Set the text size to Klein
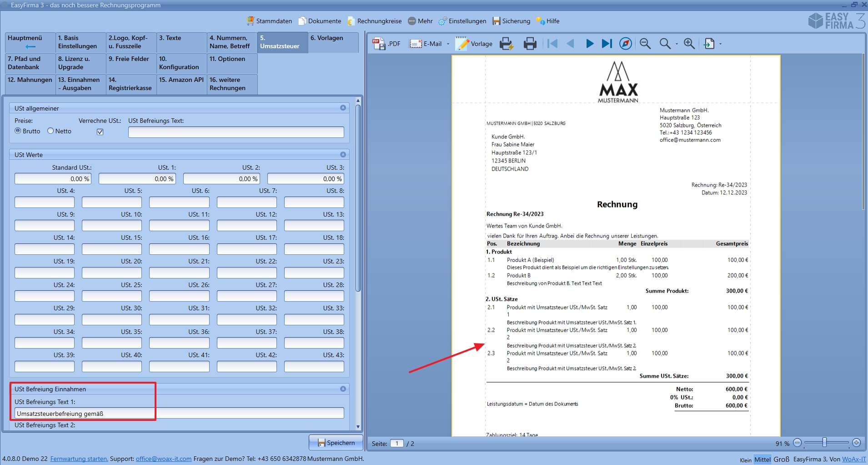The height and width of the screenshot is (465, 868). coord(746,460)
